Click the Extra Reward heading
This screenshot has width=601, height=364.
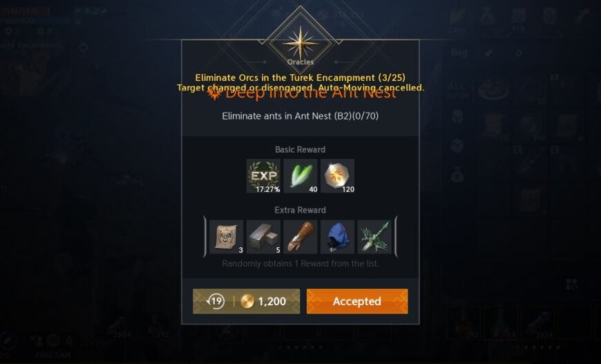point(300,210)
